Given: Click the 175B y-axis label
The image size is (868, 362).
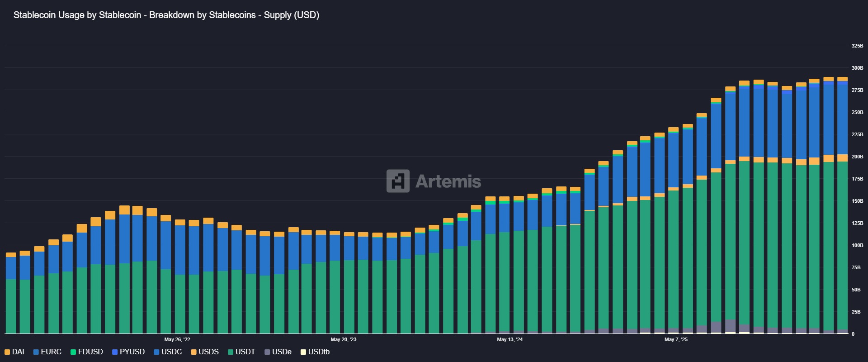Looking at the screenshot, I should point(857,179).
